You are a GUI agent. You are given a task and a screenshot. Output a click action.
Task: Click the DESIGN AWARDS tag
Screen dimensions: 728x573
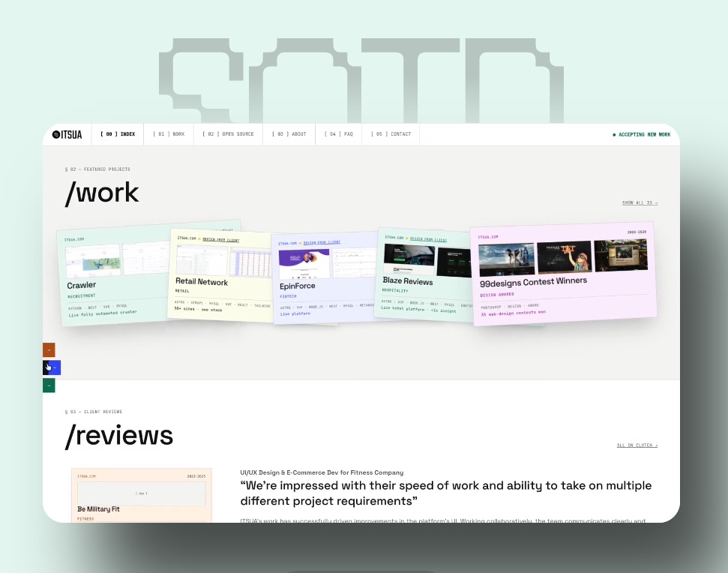coord(497,295)
